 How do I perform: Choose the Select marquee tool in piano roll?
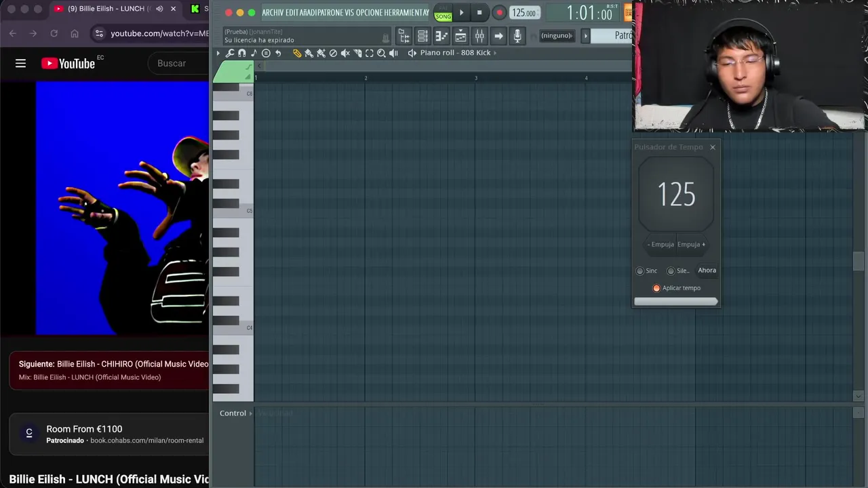click(x=370, y=53)
